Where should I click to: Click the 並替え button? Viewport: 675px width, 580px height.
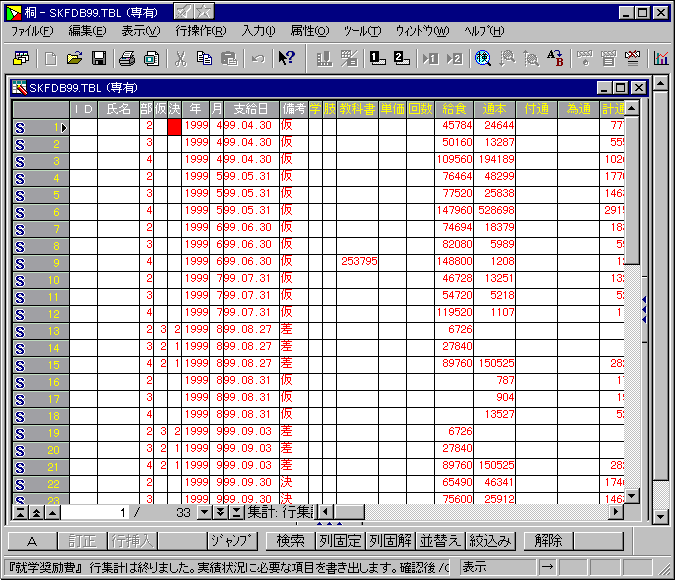click(440, 541)
